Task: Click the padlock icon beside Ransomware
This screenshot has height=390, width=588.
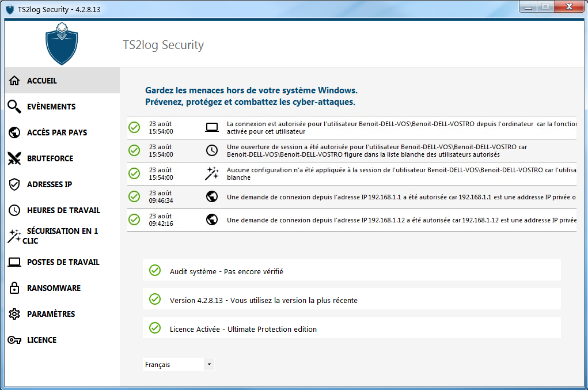Action: pos(14,287)
